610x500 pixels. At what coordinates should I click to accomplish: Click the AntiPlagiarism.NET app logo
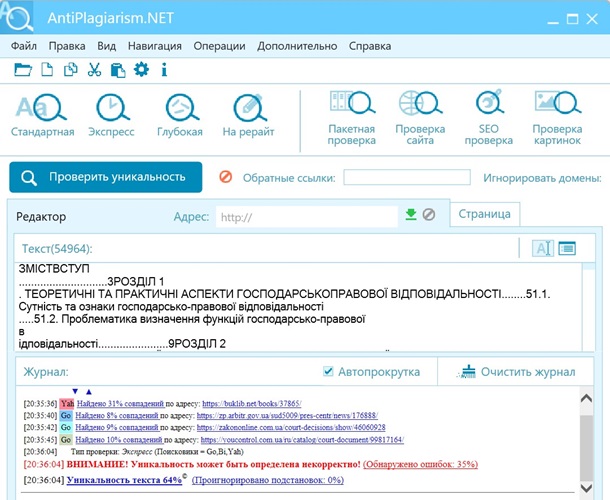[17, 17]
